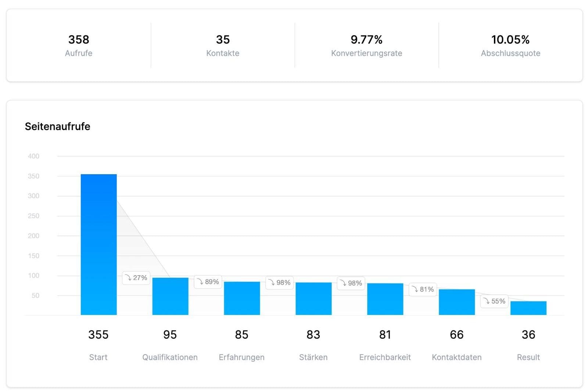Click the Qualifikationen bar
This screenshot has width=588, height=391.
click(169, 296)
